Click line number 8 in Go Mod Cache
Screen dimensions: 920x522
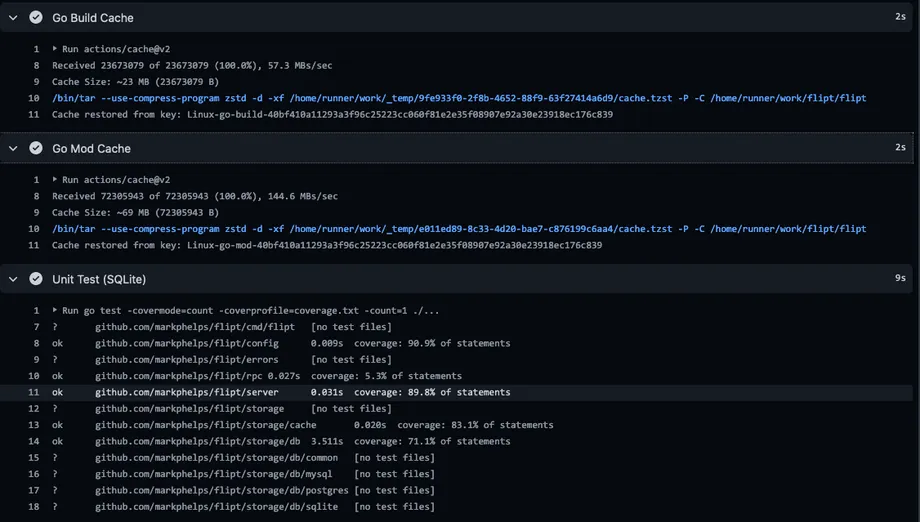tap(36, 196)
